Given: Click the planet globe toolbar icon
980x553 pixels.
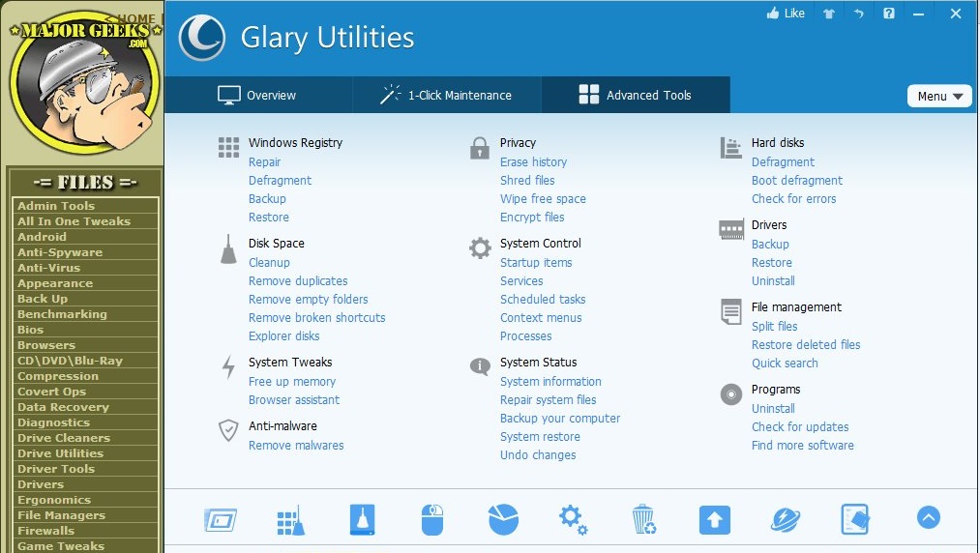Looking at the screenshot, I should click(785, 520).
